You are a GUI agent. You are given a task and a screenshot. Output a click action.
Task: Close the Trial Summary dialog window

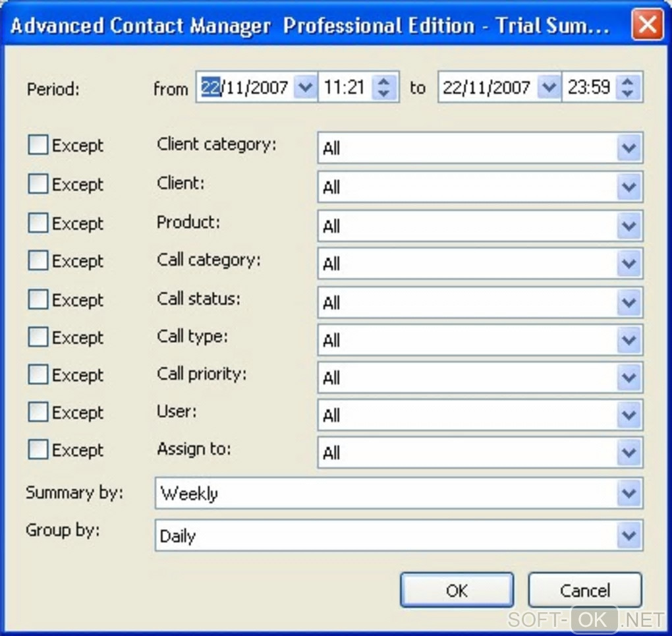[647, 26]
